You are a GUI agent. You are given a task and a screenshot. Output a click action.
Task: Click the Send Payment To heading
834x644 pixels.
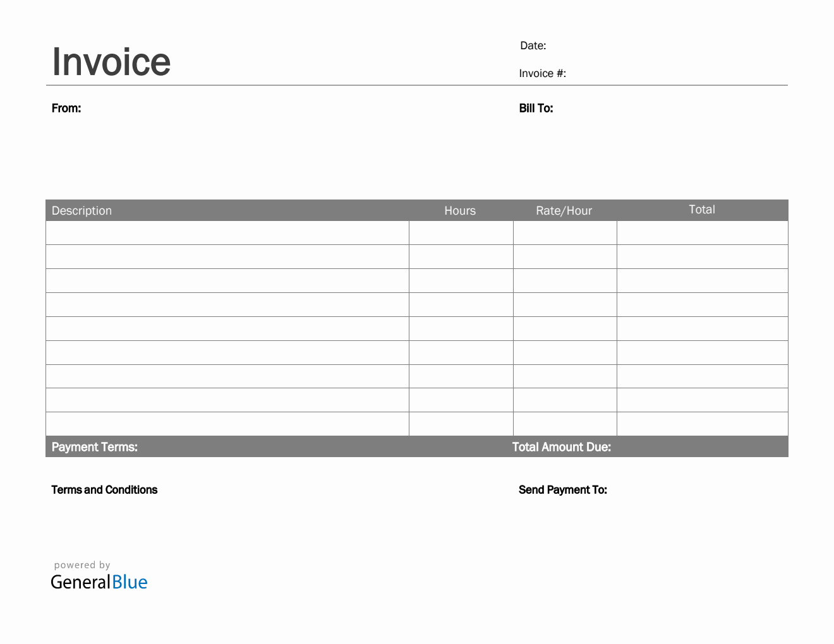[562, 490]
